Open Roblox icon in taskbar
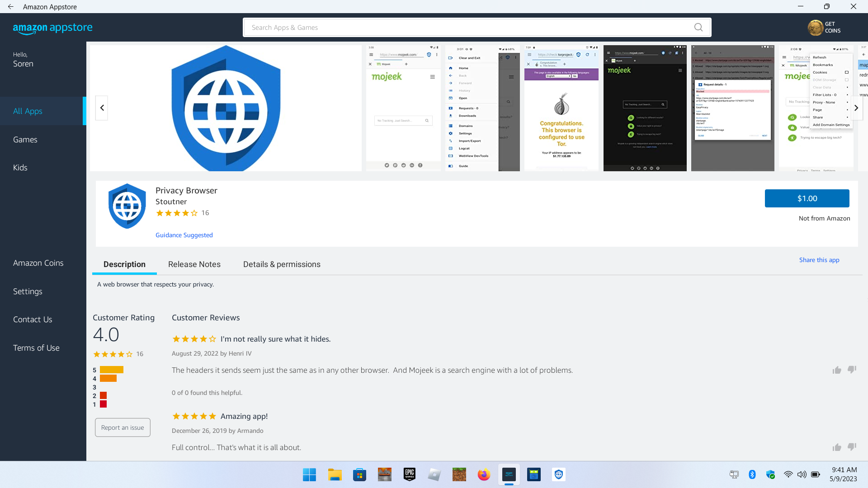 (434, 474)
